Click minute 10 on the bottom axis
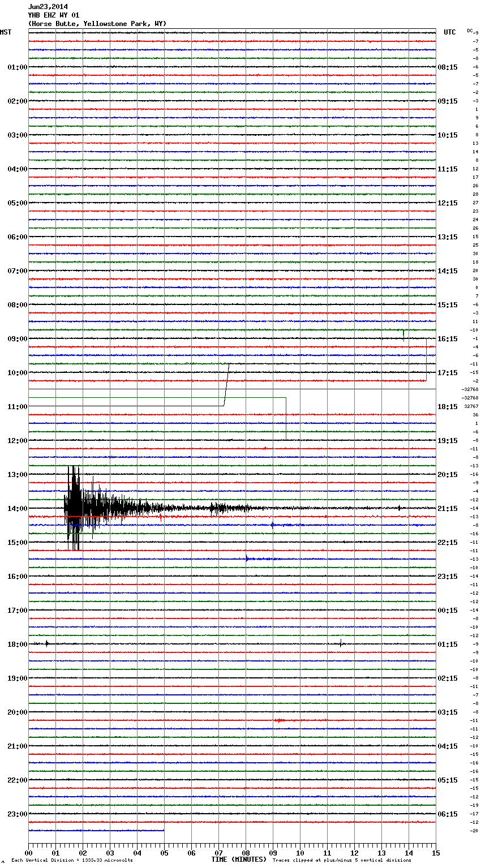481x868 pixels. coord(300,853)
